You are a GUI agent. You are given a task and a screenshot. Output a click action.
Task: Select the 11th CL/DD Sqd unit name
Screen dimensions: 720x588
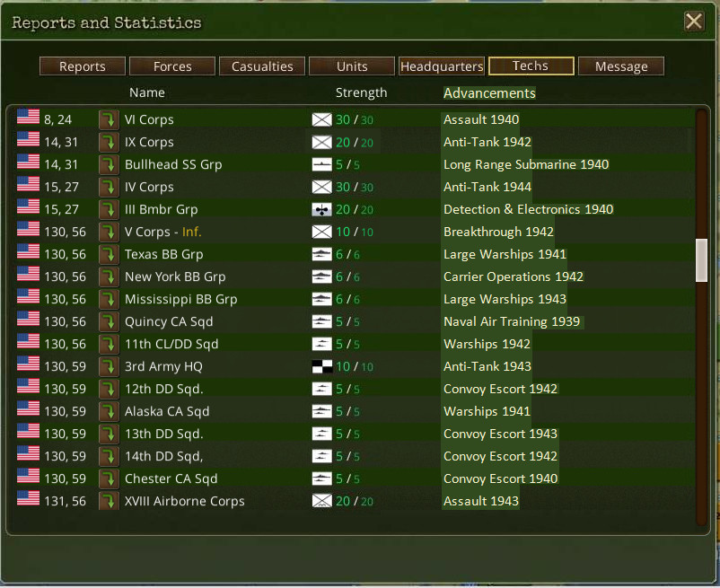tap(171, 344)
